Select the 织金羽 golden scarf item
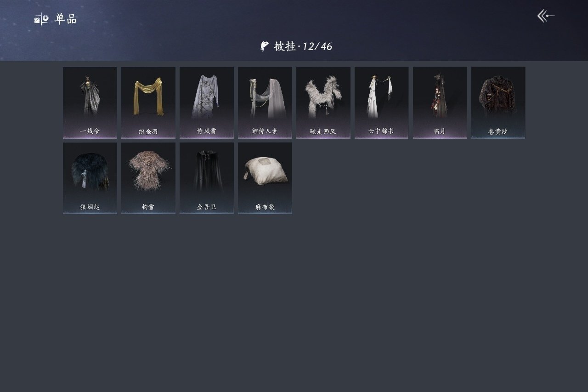Image resolution: width=588 pixels, height=392 pixels. click(148, 102)
